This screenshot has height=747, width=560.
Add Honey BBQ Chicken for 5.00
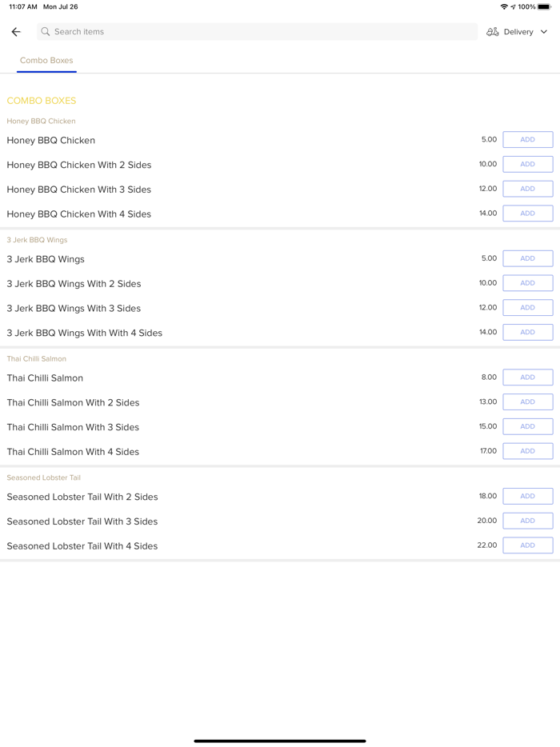tap(527, 140)
